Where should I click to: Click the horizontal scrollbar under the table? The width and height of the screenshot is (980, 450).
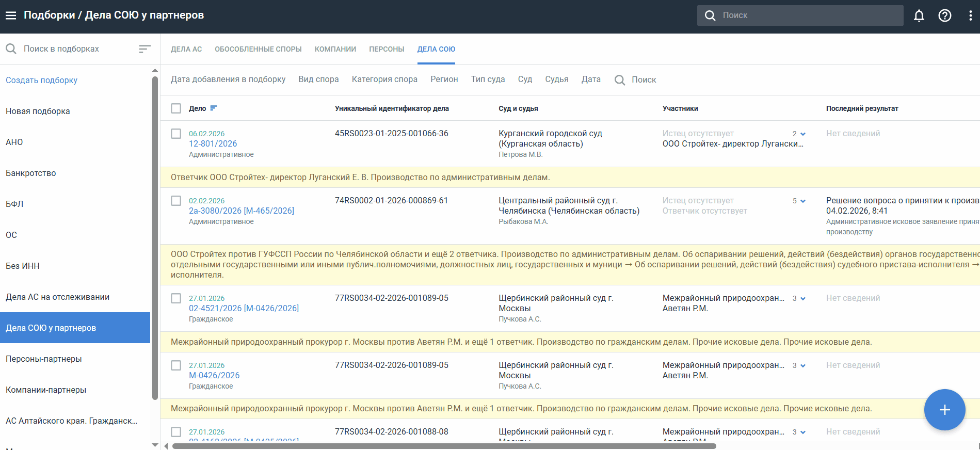(x=444, y=446)
